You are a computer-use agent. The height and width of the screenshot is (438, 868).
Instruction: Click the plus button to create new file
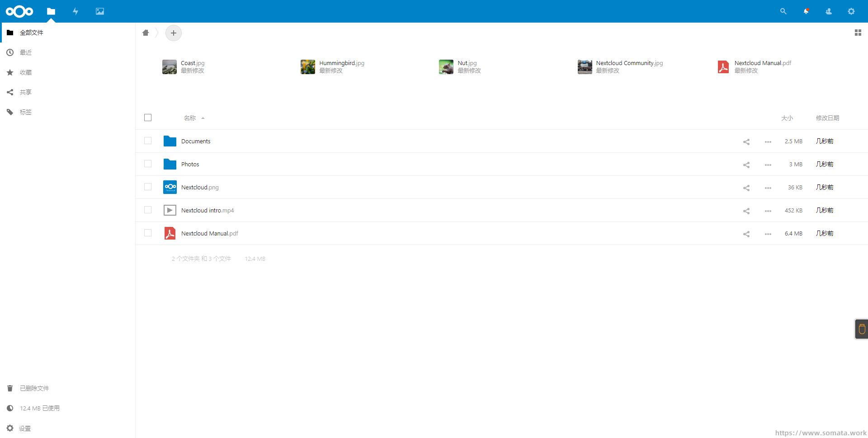tap(174, 33)
